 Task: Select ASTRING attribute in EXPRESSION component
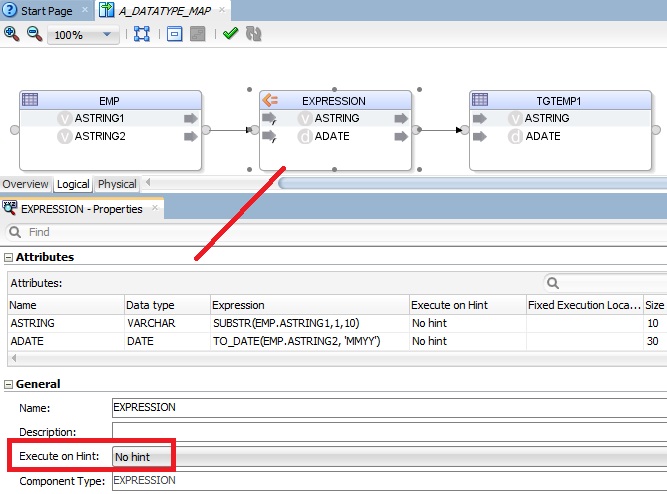tap(337, 118)
